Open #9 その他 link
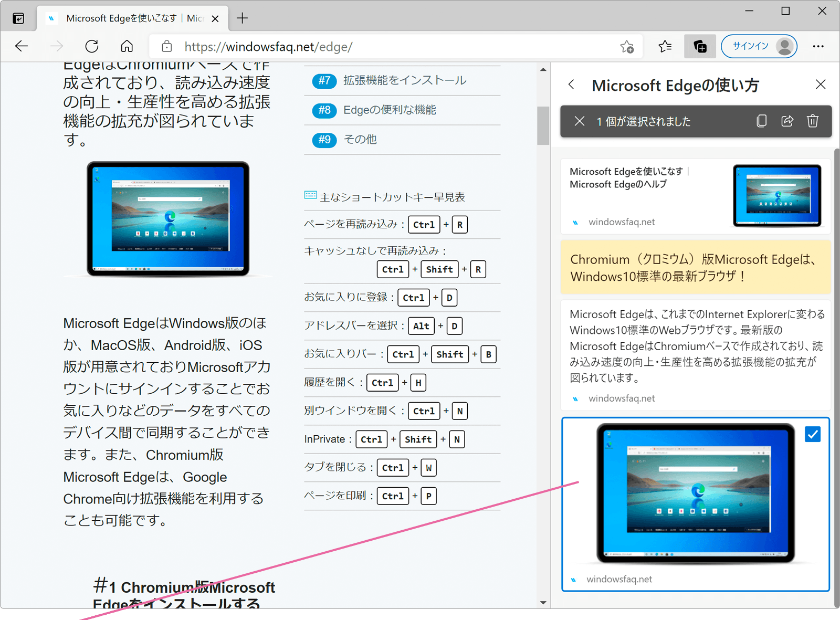This screenshot has height=620, width=840. [x=360, y=139]
